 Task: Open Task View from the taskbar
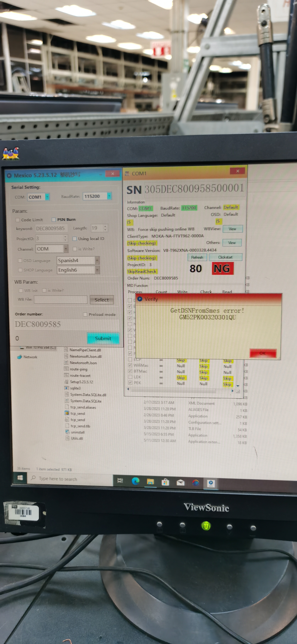click(120, 480)
